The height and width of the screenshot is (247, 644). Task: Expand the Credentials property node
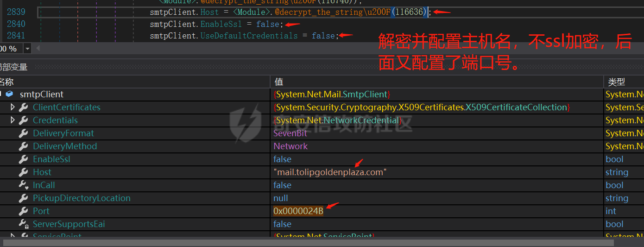click(x=13, y=120)
